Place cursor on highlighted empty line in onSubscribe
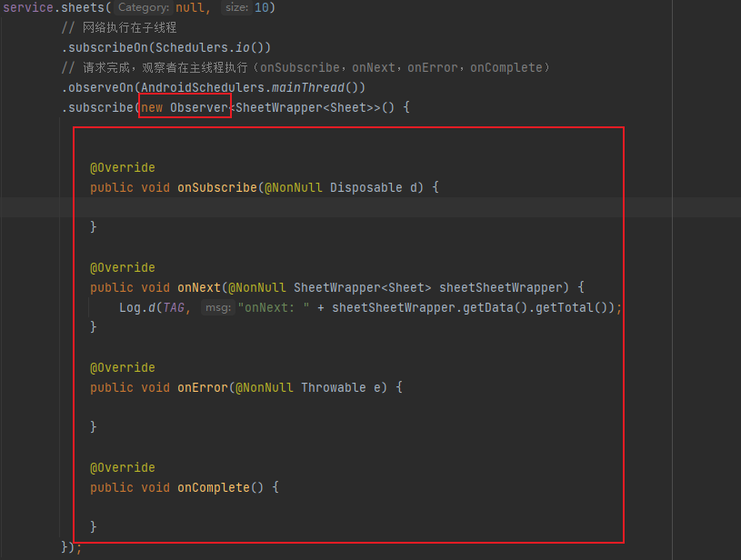The image size is (741, 560). pyautogui.click(x=273, y=207)
